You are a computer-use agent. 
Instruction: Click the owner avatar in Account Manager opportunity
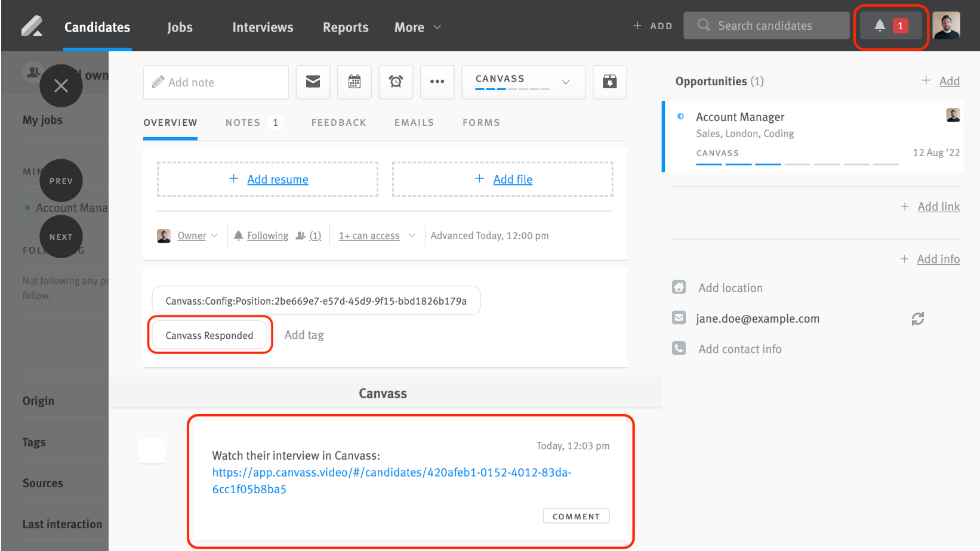(x=953, y=115)
